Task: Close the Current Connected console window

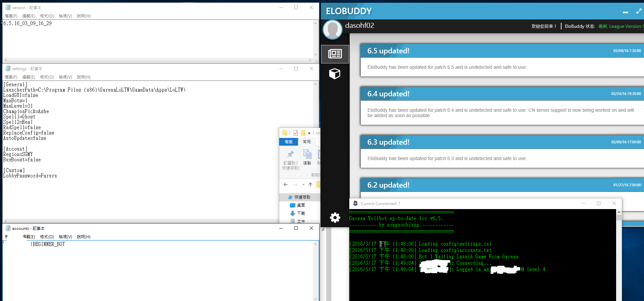Action: [614, 203]
